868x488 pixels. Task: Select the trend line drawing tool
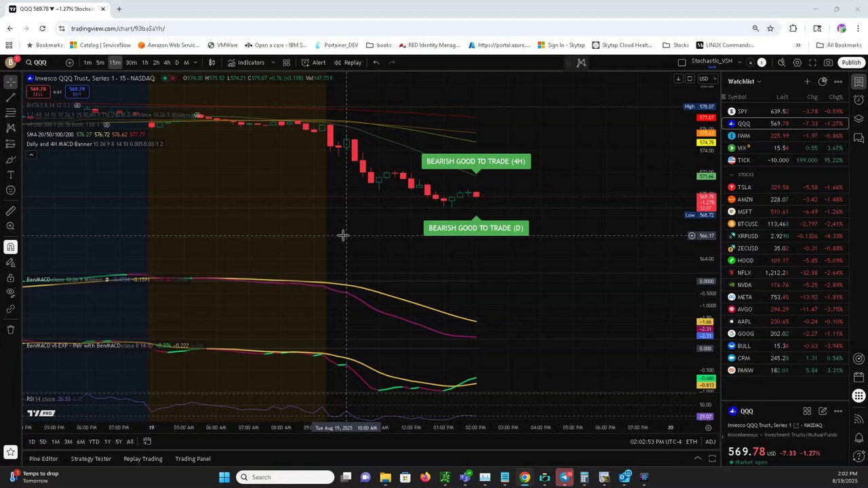pyautogui.click(x=10, y=98)
